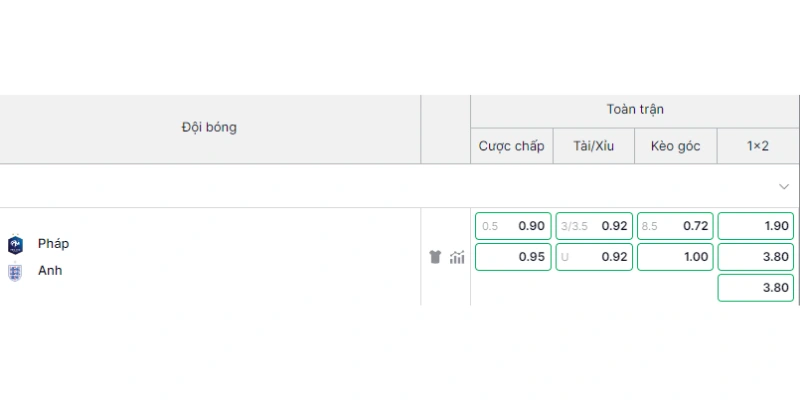Pick under U odds 0.92

click(x=594, y=257)
